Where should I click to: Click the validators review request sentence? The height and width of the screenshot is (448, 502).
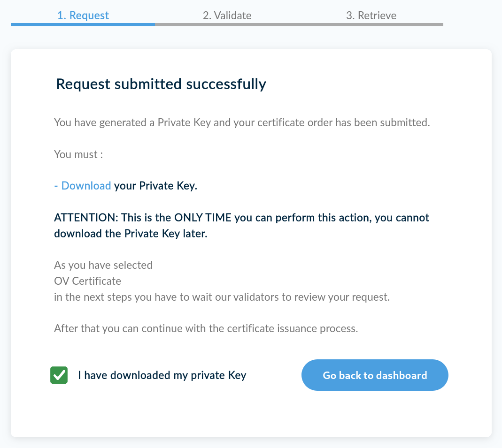[222, 297]
